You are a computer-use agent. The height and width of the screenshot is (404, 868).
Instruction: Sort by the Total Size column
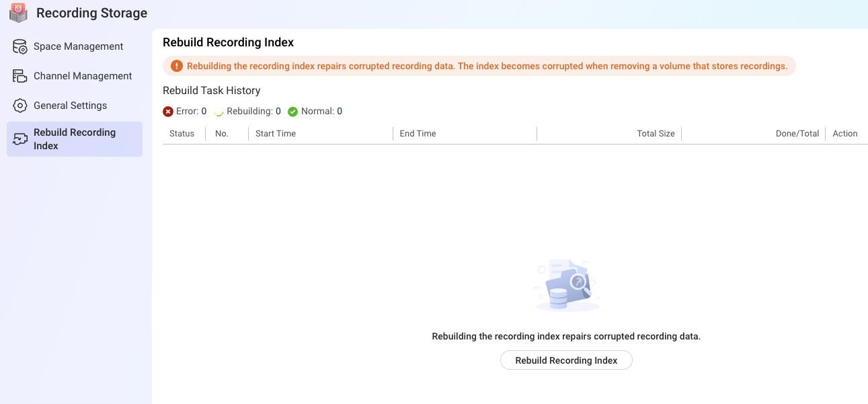pyautogui.click(x=656, y=134)
